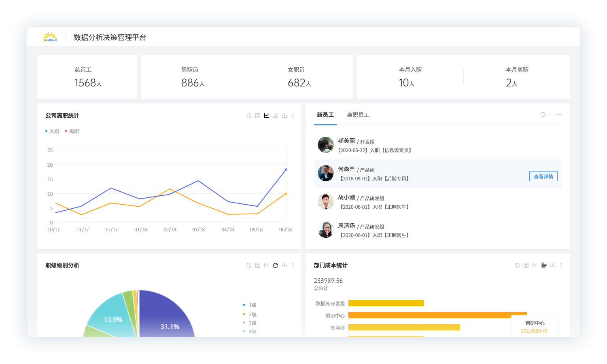607x364 pixels.
Task: Open 胡小刚 avatar photo
Action: coord(326,201)
